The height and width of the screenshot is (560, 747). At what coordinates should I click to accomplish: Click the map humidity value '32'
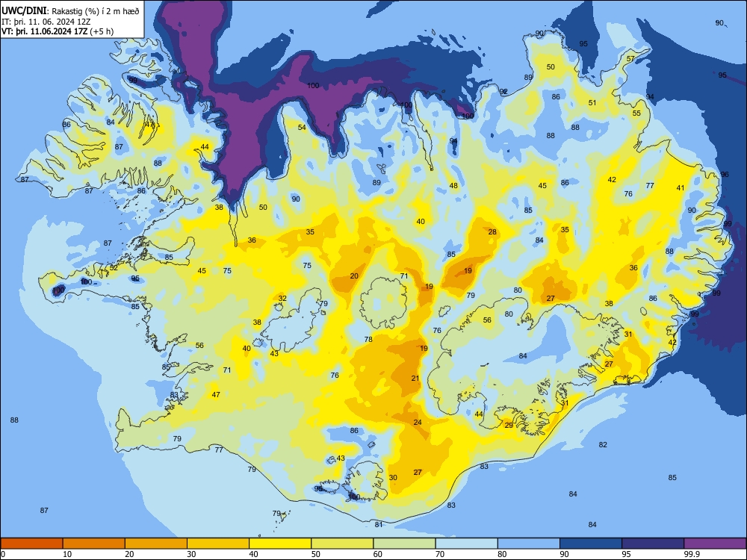tap(282, 299)
